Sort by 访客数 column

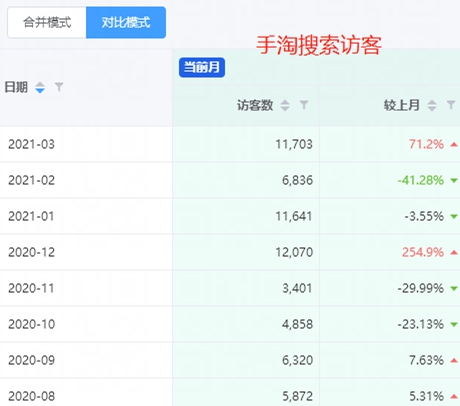click(x=285, y=106)
